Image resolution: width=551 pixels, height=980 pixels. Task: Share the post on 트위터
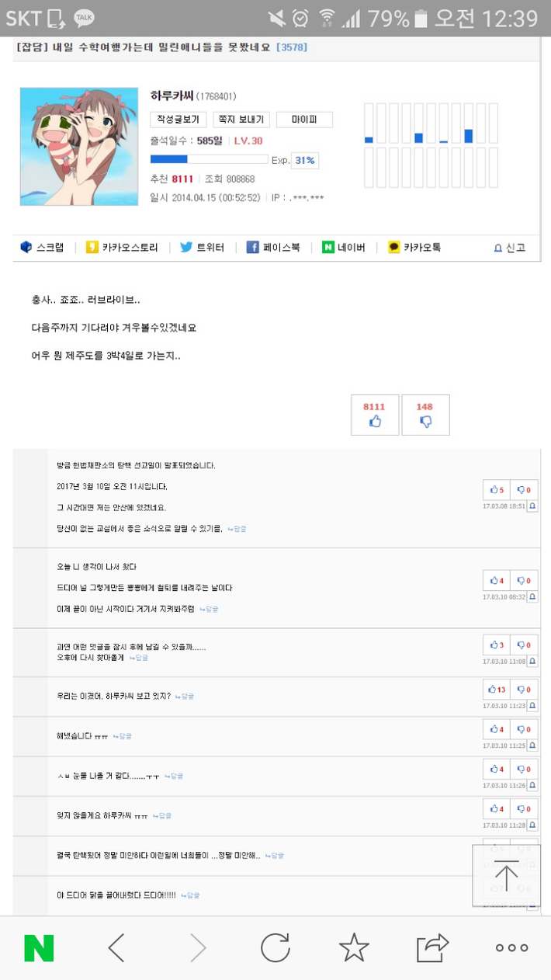point(203,248)
